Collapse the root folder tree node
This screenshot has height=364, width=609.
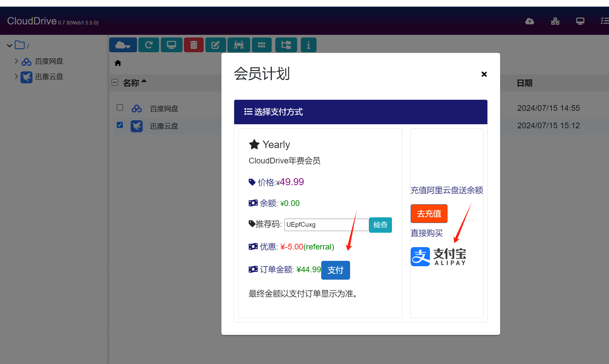pos(10,45)
